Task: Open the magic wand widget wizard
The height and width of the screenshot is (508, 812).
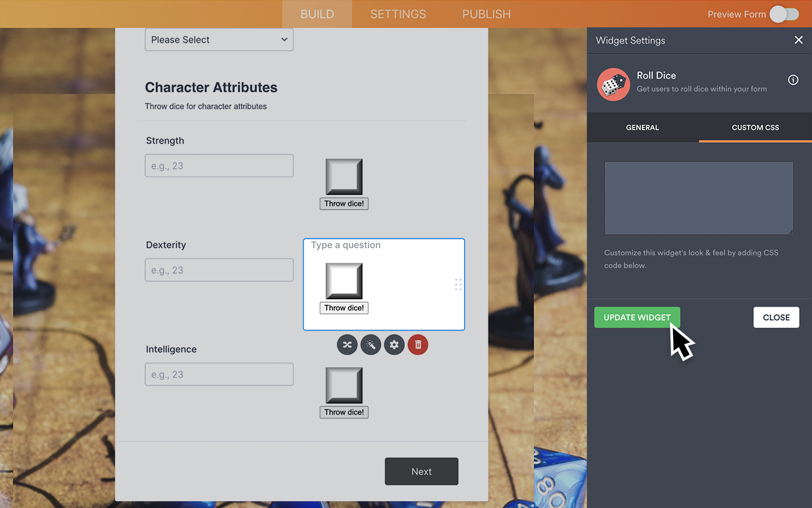Action: 370,345
